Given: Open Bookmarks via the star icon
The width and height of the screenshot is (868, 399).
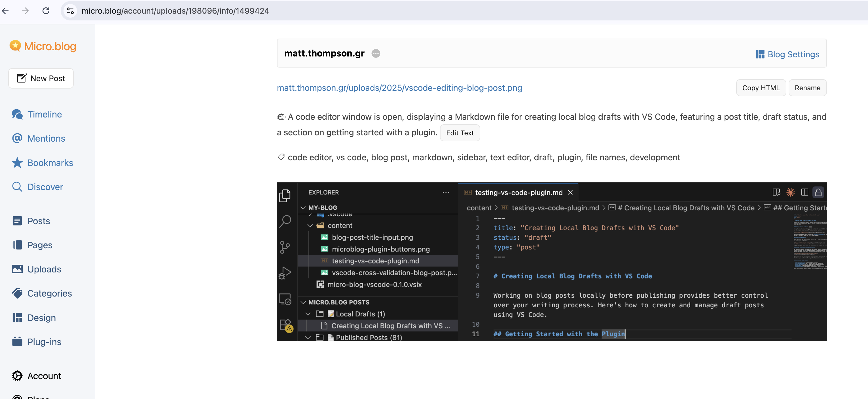Looking at the screenshot, I should pos(17,163).
